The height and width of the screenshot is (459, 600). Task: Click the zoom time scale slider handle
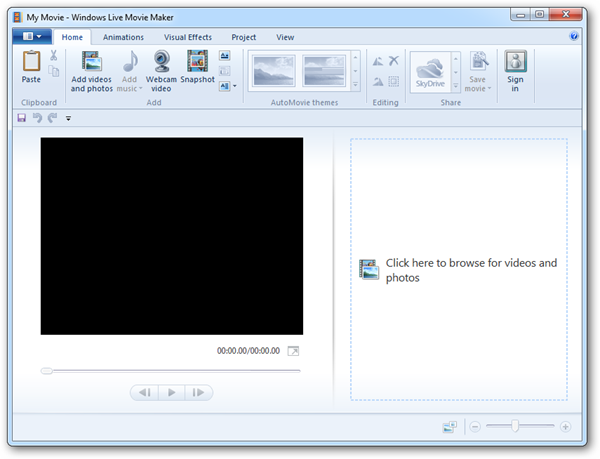515,427
